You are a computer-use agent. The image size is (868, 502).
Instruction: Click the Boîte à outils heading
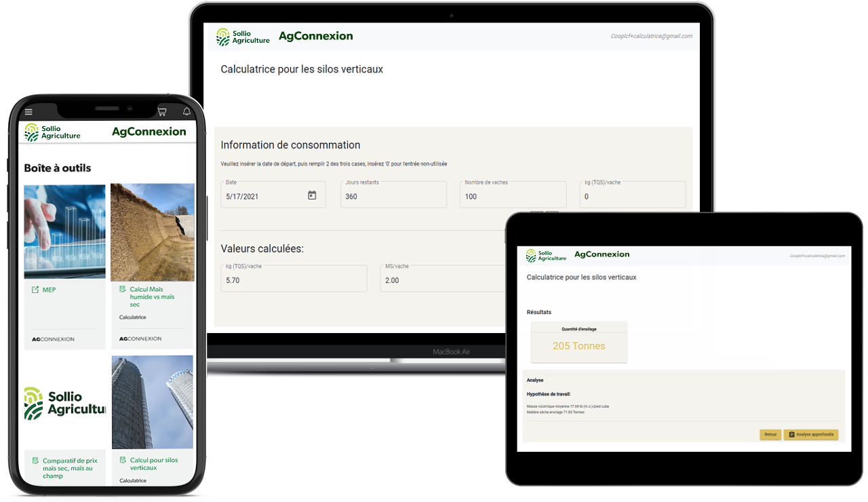pyautogui.click(x=58, y=168)
